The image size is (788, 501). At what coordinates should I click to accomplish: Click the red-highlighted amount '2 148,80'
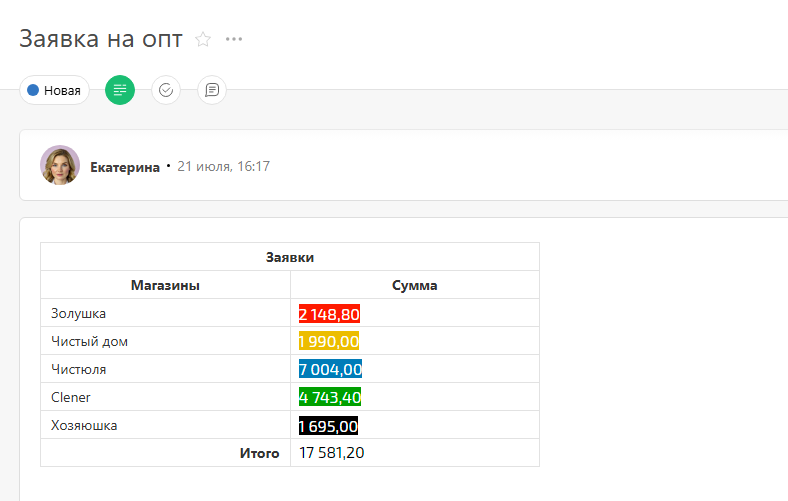329,314
